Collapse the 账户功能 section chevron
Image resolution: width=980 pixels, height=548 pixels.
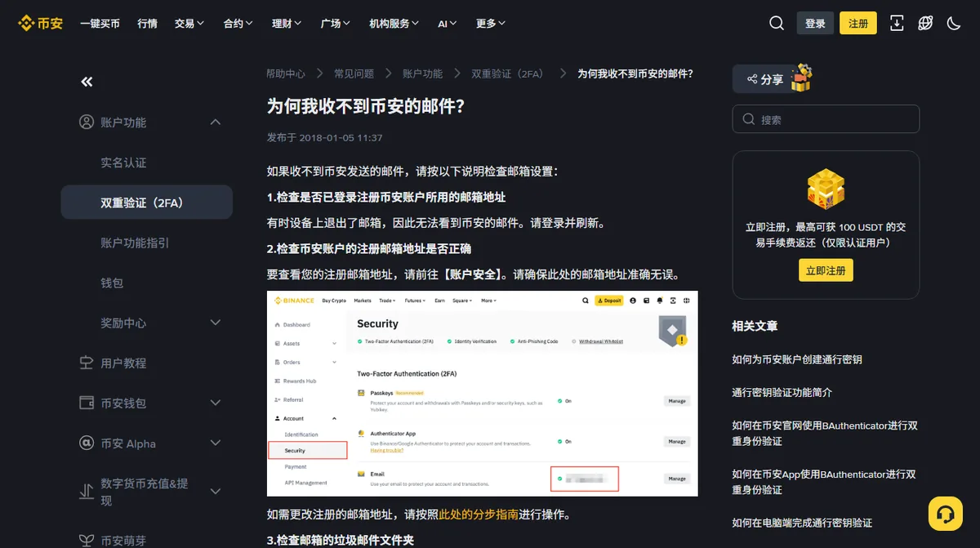(x=216, y=123)
